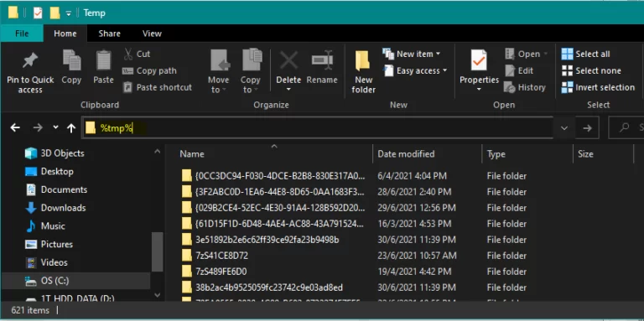Open the Recent locations dropdown arrow
The height and width of the screenshot is (321, 644).
coord(55,127)
